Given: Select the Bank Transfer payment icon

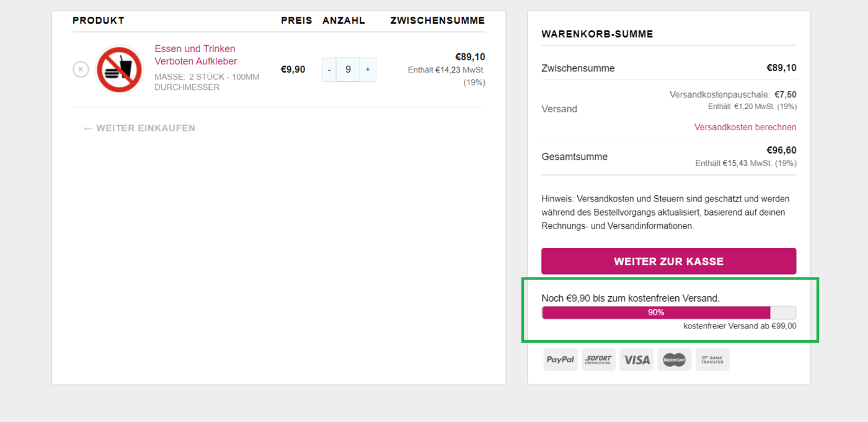Looking at the screenshot, I should [712, 359].
